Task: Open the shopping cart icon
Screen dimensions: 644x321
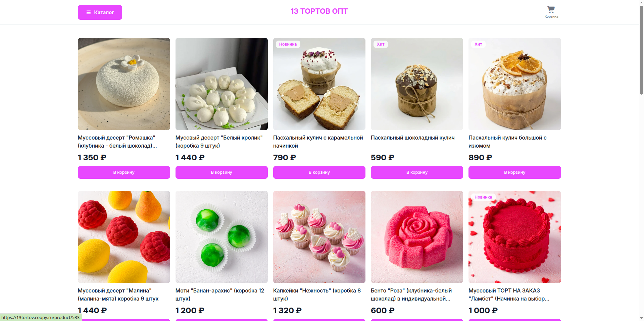Action: point(551,9)
